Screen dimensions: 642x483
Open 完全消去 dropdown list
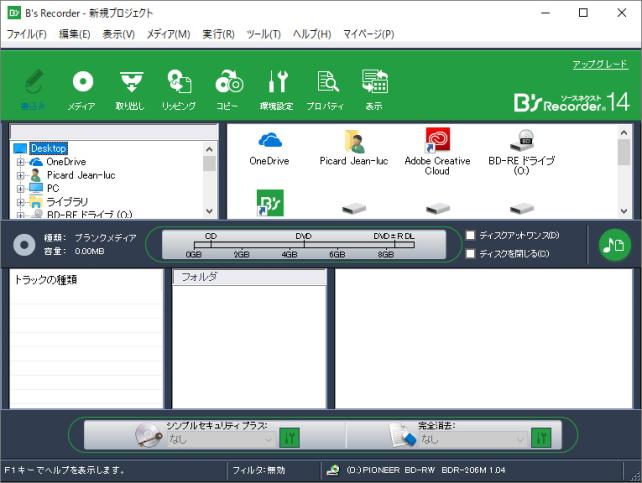click(473, 439)
